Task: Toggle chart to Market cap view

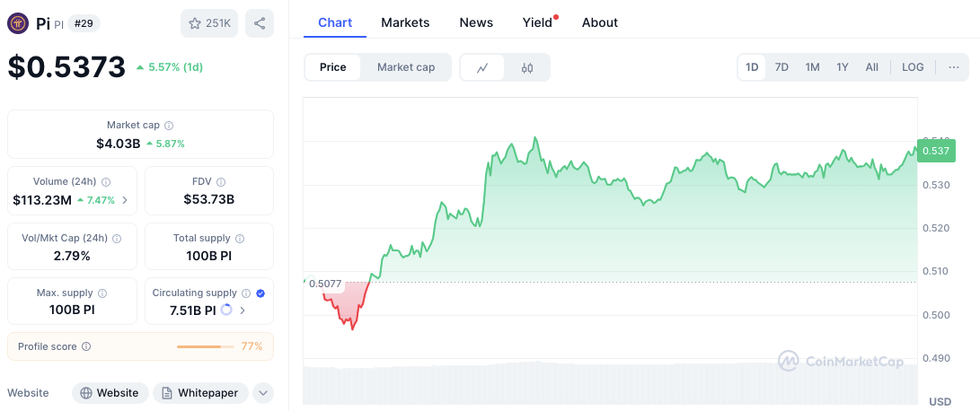Action: point(406,67)
